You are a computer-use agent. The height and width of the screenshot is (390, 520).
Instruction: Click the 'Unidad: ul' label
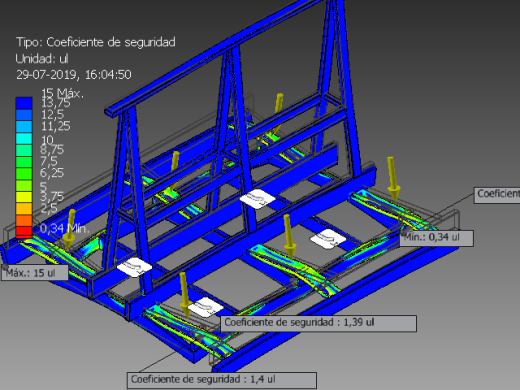42,59
